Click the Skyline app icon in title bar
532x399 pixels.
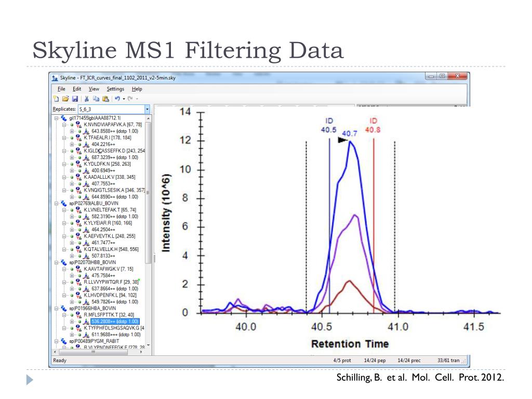[55, 78]
